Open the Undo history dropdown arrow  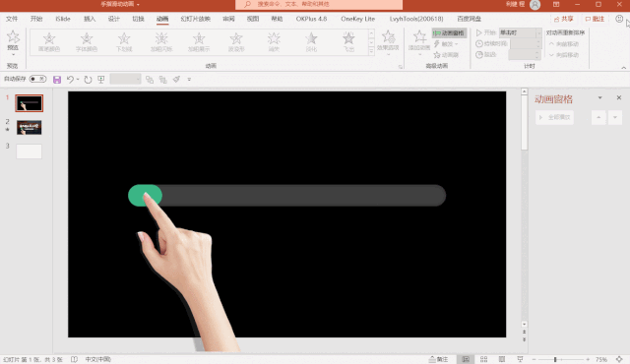[x=78, y=80]
